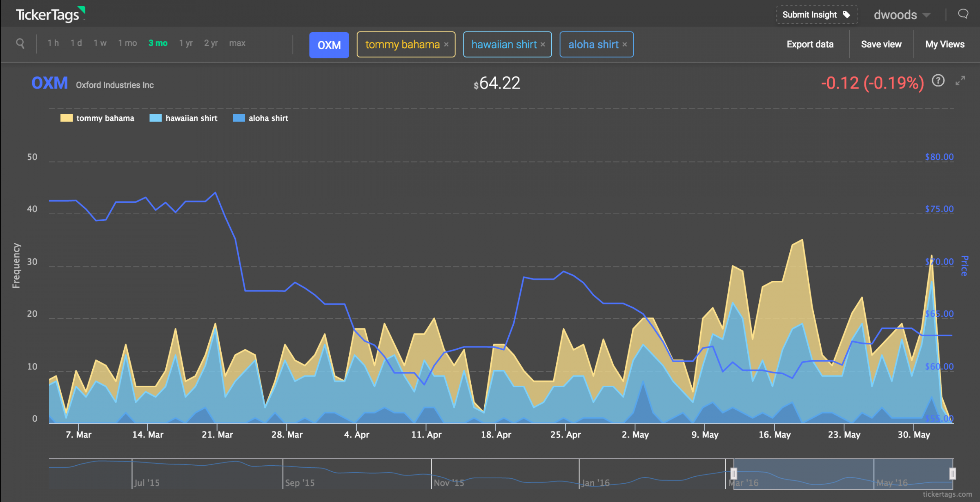The height and width of the screenshot is (502, 980).
Task: Click the tickertags.com credit link
Action: pyautogui.click(x=947, y=494)
